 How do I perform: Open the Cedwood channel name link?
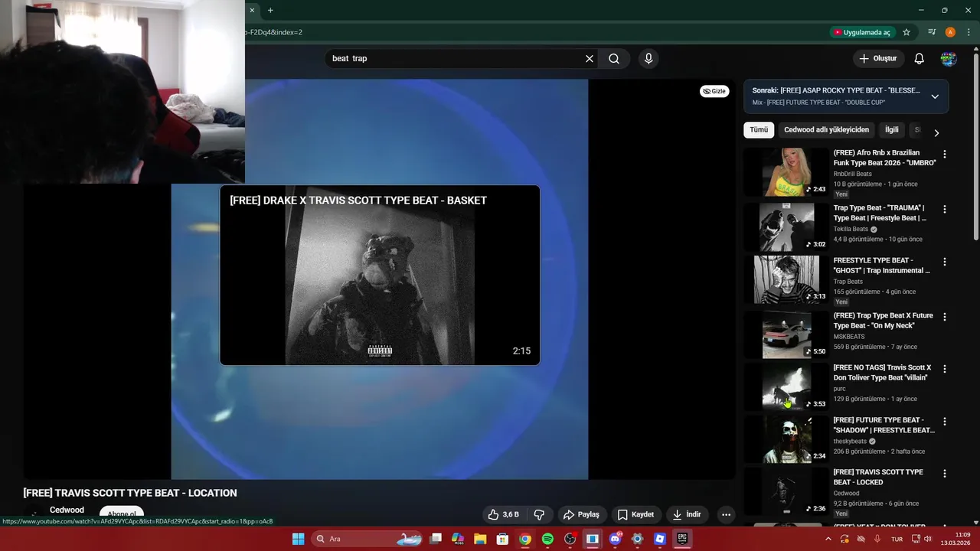67,510
